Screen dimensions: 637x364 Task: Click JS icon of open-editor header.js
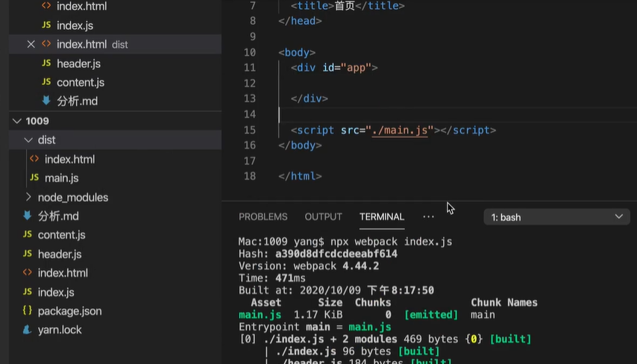tap(46, 63)
